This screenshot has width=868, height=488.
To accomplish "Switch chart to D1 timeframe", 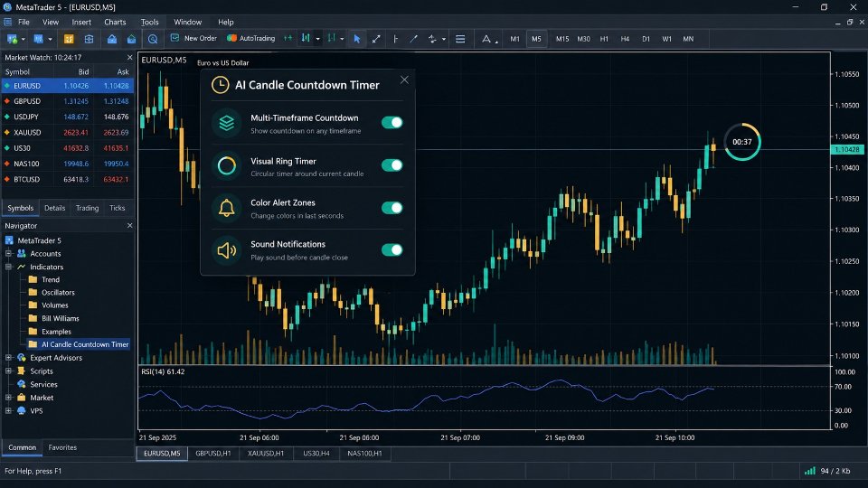I will click(646, 39).
